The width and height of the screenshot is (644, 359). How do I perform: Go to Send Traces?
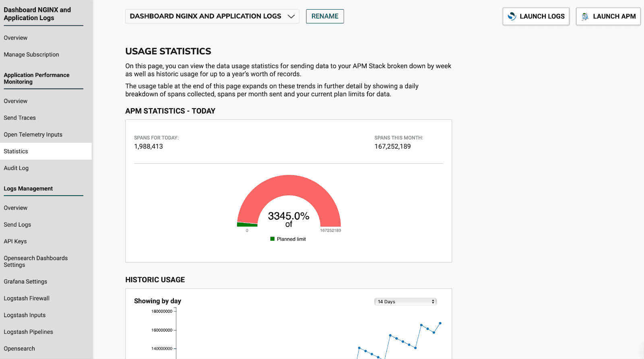pyautogui.click(x=20, y=118)
